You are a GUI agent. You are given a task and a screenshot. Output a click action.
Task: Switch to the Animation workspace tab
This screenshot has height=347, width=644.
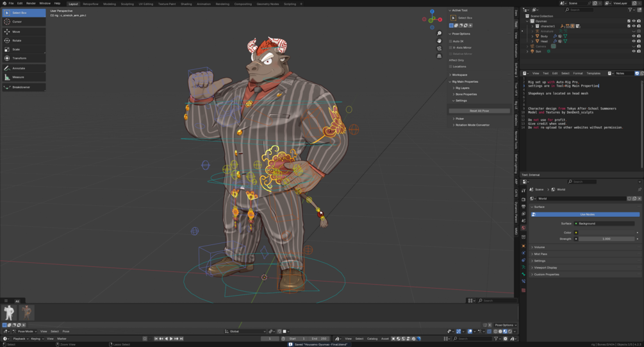tap(203, 4)
